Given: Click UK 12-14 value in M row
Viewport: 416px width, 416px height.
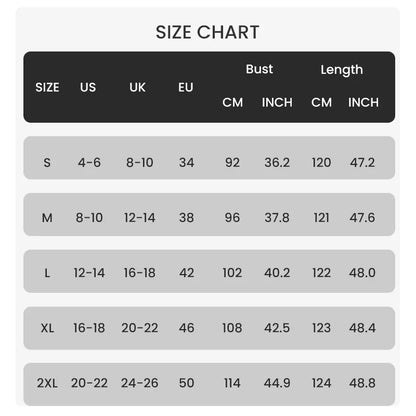Looking at the screenshot, I should 140,218.
